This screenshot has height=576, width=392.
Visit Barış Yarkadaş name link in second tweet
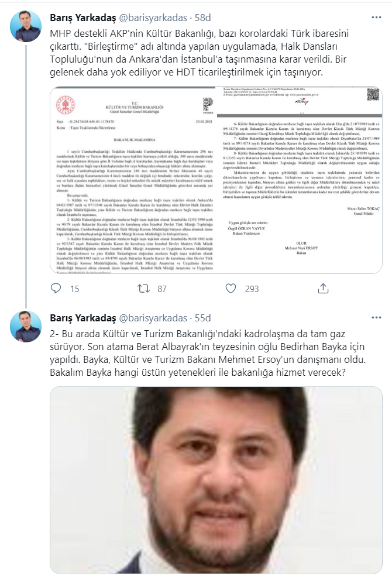83,318
